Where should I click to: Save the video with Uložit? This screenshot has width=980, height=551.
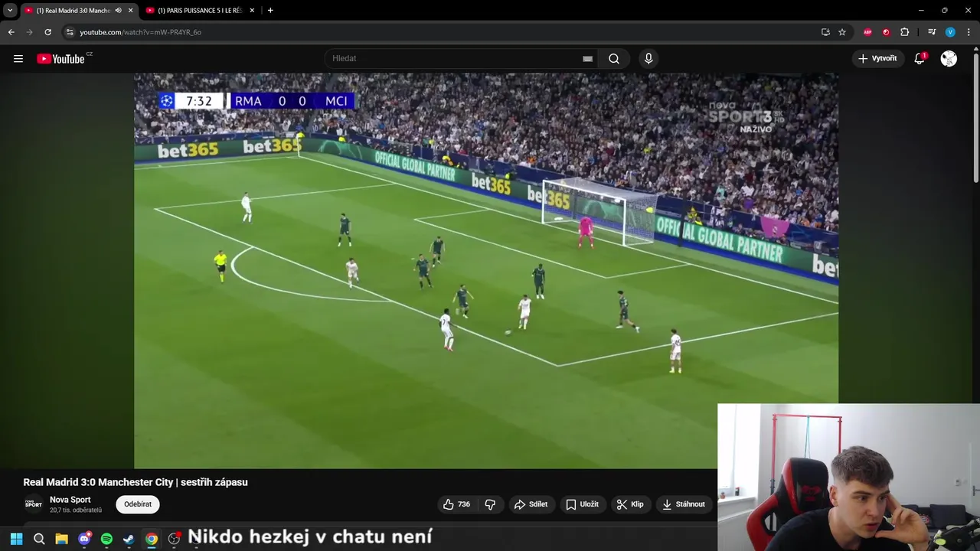pyautogui.click(x=582, y=504)
